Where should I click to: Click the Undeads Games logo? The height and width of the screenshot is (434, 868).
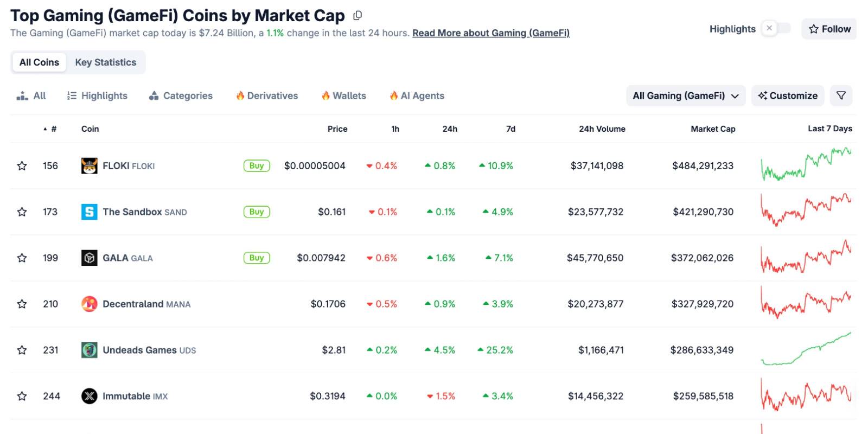(x=89, y=350)
